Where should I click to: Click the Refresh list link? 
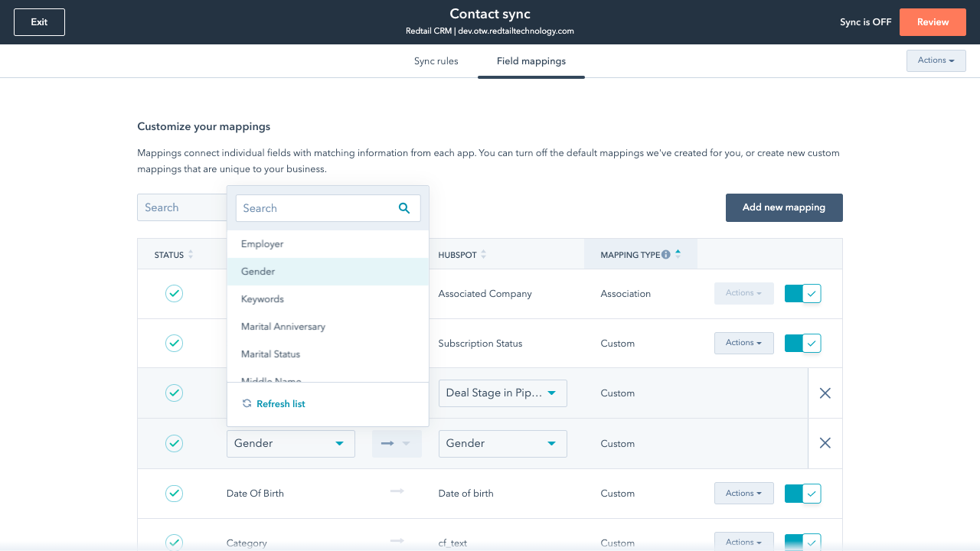coord(280,404)
